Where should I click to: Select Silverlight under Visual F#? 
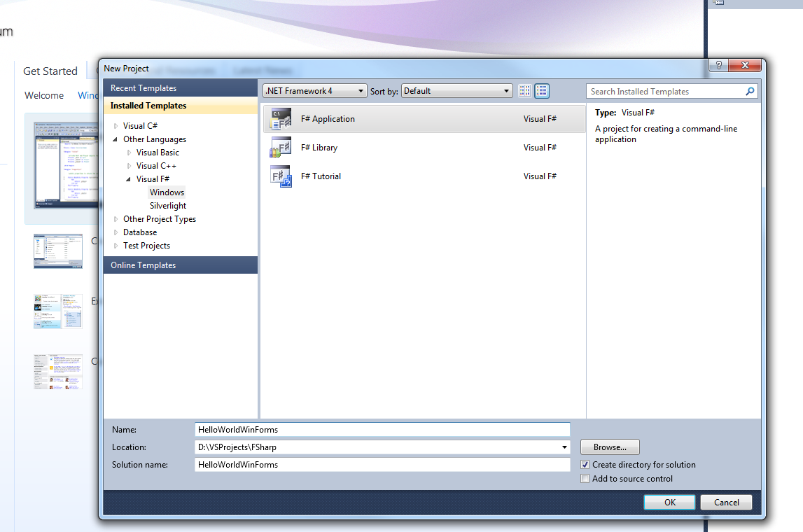tap(168, 206)
